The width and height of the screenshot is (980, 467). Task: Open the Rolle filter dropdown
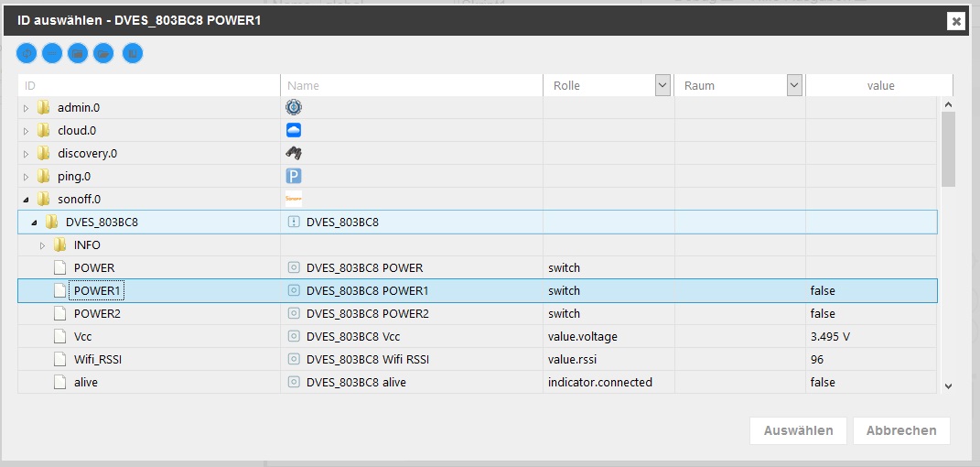(662, 85)
